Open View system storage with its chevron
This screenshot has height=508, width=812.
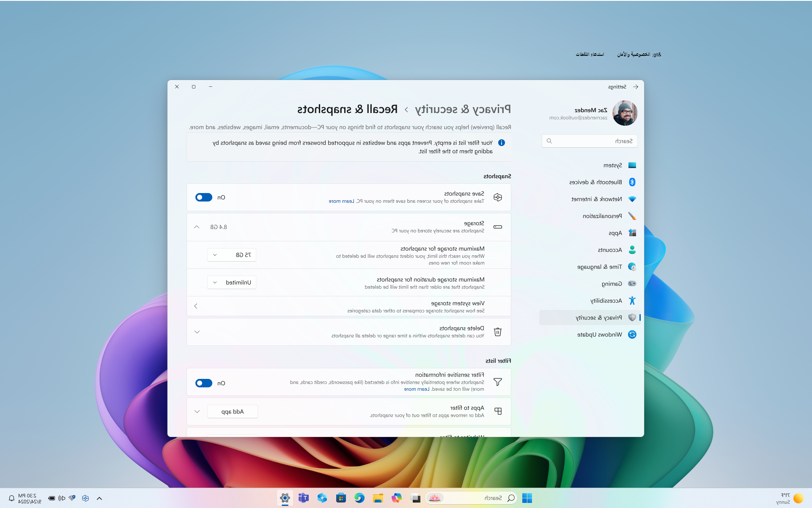click(x=196, y=306)
